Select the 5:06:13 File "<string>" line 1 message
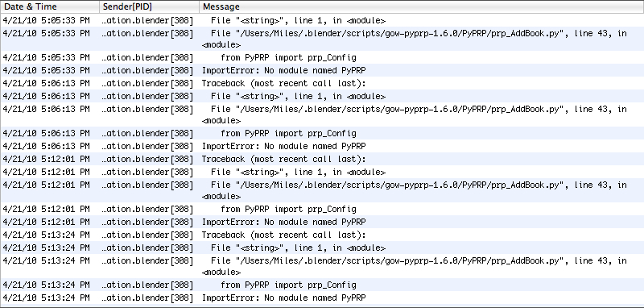This screenshot has height=308, width=644. point(298,96)
